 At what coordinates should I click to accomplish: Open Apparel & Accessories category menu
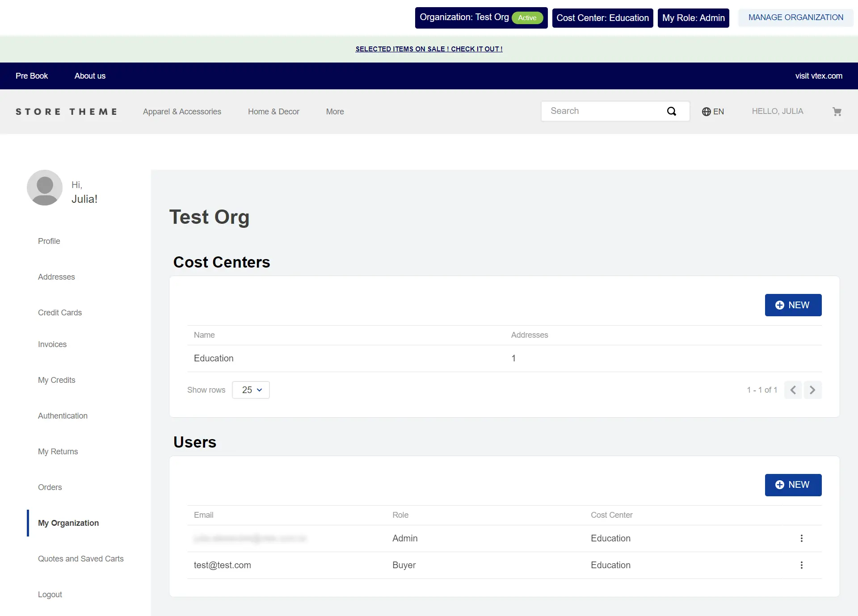[x=182, y=112]
